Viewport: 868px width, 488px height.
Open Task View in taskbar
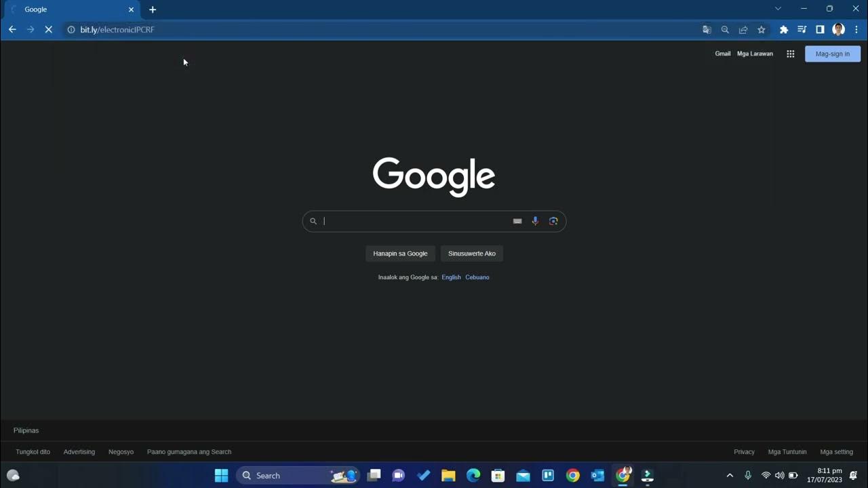[374, 476]
